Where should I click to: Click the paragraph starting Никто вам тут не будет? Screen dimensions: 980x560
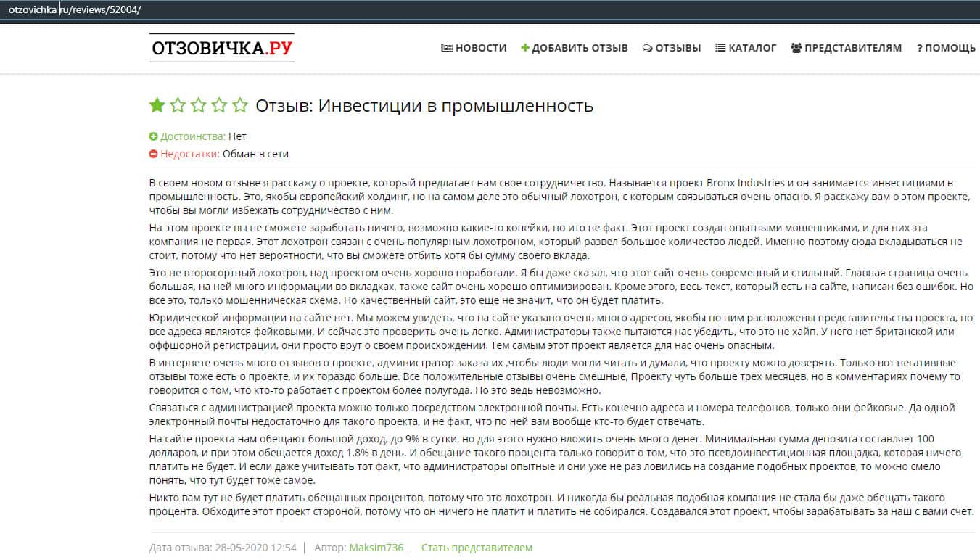click(560, 504)
